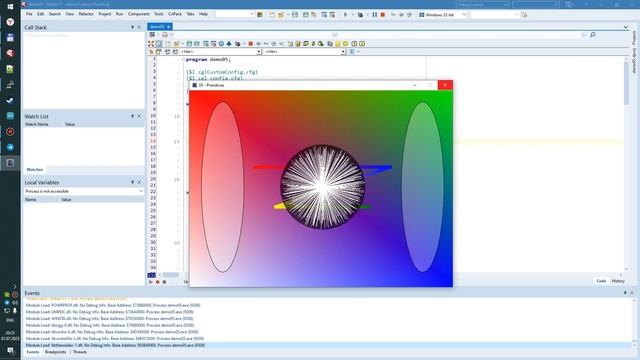Click the Value column header in Watch List
The width and height of the screenshot is (640, 360).
(x=70, y=124)
